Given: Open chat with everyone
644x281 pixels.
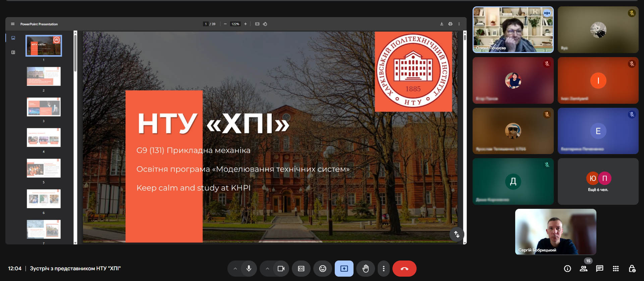Looking at the screenshot, I should tap(600, 269).
